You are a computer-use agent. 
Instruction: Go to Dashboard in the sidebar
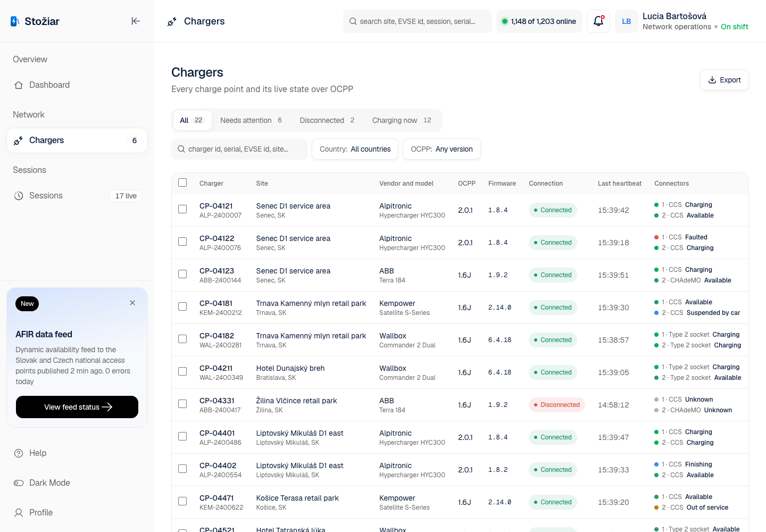pyautogui.click(x=77, y=85)
